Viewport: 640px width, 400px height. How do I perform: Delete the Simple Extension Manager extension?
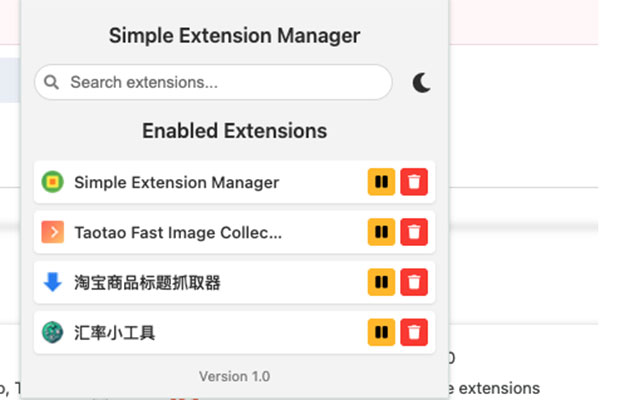coord(414,182)
